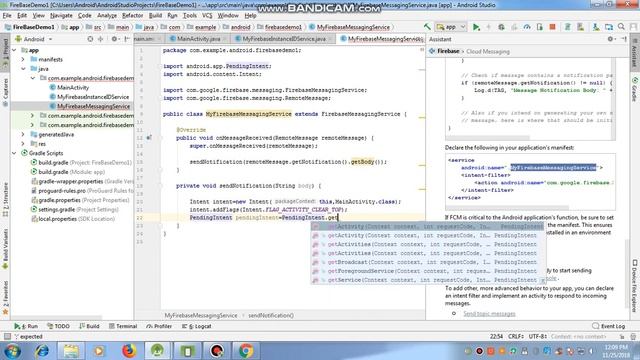640x360 pixels.
Task: Click the UTF-8 encoding indicator
Action: [537, 336]
